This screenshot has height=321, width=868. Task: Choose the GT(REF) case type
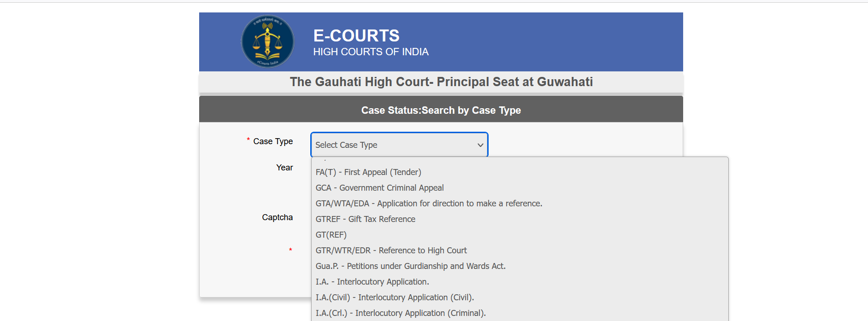point(331,235)
